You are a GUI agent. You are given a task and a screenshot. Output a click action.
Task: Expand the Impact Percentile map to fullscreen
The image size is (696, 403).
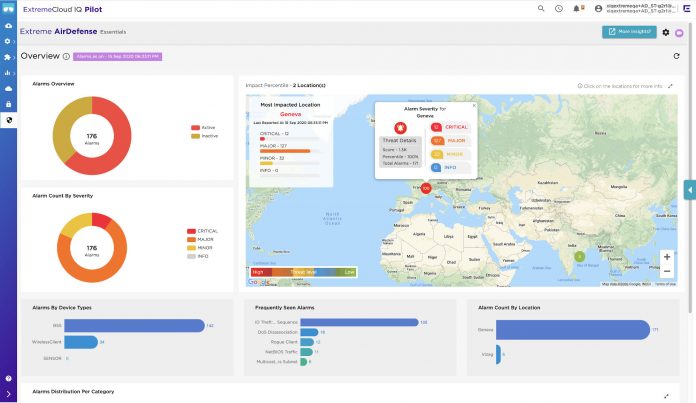click(x=671, y=86)
